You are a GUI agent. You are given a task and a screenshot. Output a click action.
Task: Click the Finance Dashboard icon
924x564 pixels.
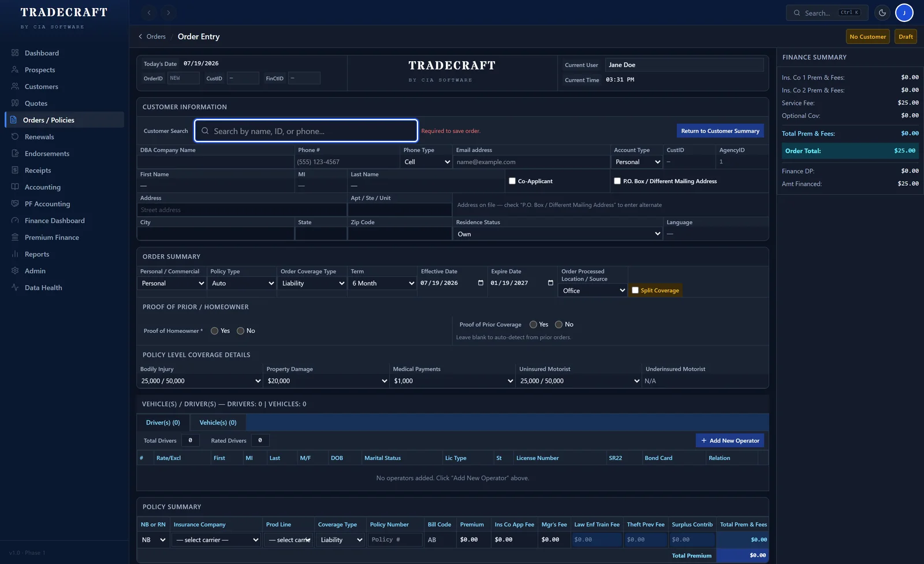[x=15, y=220]
